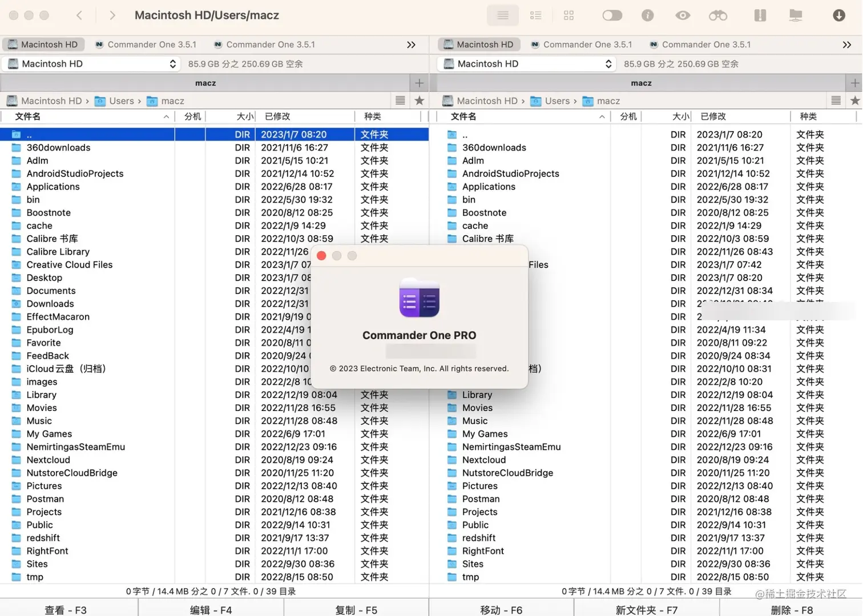Select second Commander One 3.5.1 tab in right pane
Screen dimensions: 863x616
pos(700,45)
